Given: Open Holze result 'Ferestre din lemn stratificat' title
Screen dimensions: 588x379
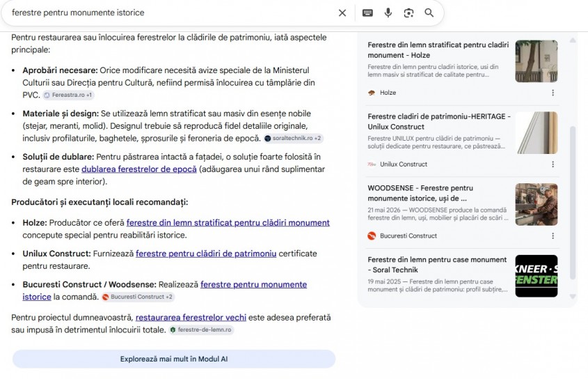Looking at the screenshot, I should click(x=438, y=50).
